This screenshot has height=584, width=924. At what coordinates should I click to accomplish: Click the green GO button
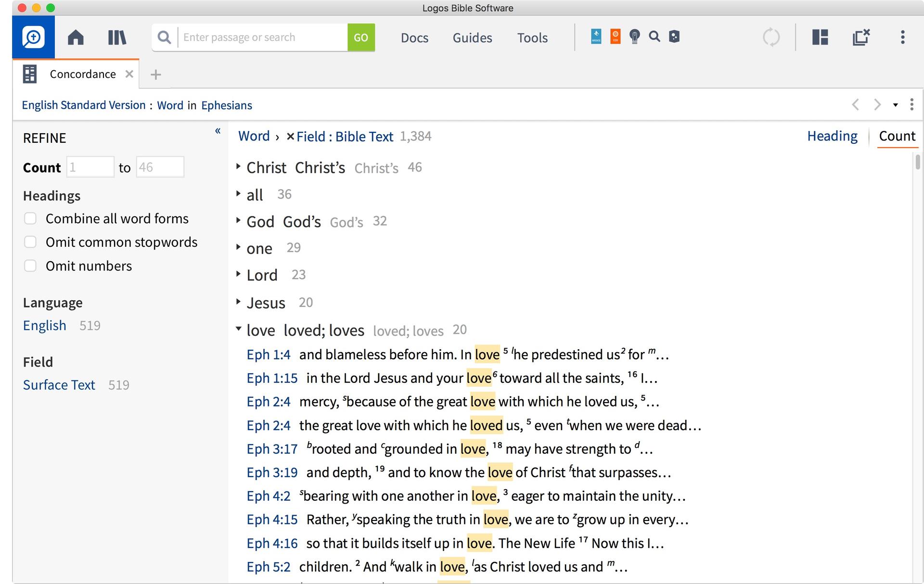(x=361, y=38)
